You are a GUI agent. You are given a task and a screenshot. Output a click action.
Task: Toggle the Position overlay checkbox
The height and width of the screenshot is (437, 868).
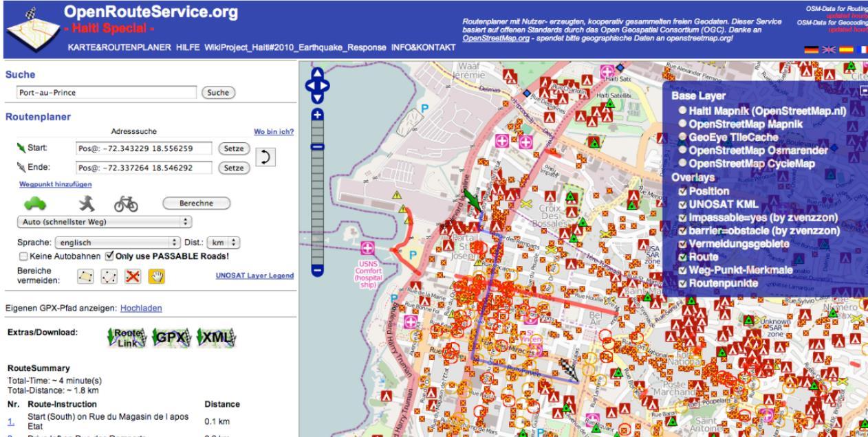click(x=682, y=190)
